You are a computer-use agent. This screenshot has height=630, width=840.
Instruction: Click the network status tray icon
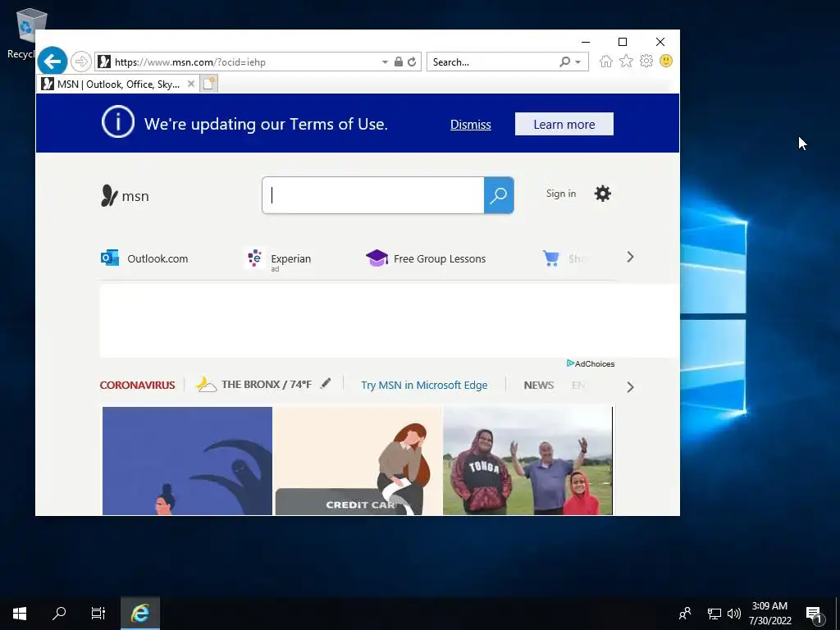point(714,614)
